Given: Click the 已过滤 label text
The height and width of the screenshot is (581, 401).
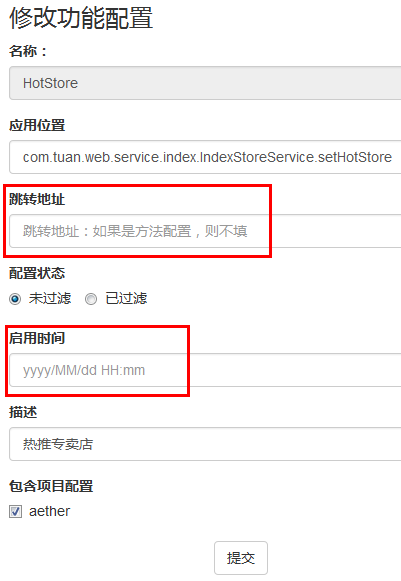Looking at the screenshot, I should 126,298.
